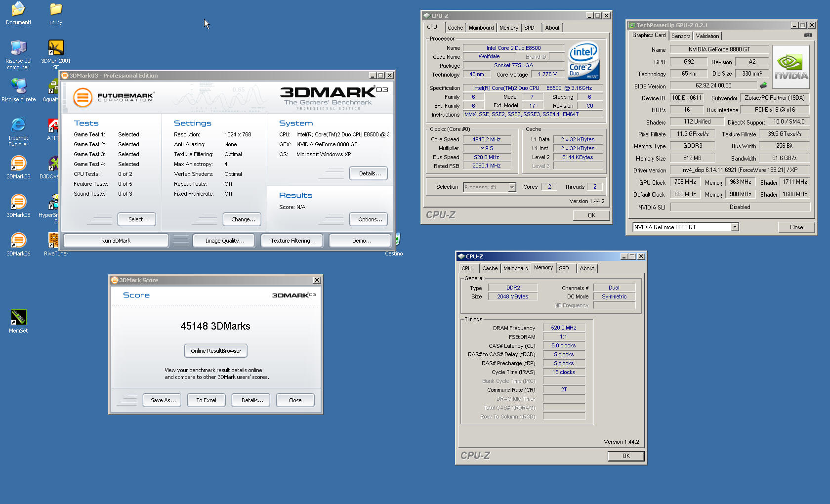Switch to Cache tab in upper CPU-Z
Screen dimensions: 830x504
[456, 28]
